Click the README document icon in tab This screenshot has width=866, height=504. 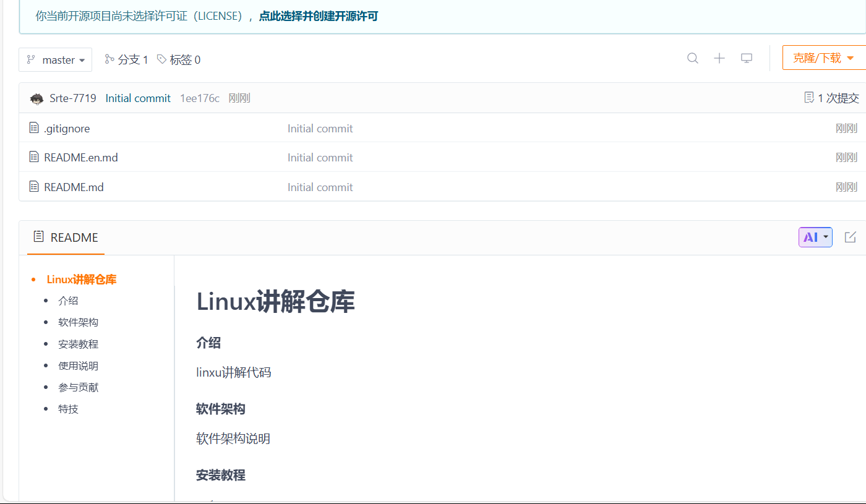pos(38,236)
